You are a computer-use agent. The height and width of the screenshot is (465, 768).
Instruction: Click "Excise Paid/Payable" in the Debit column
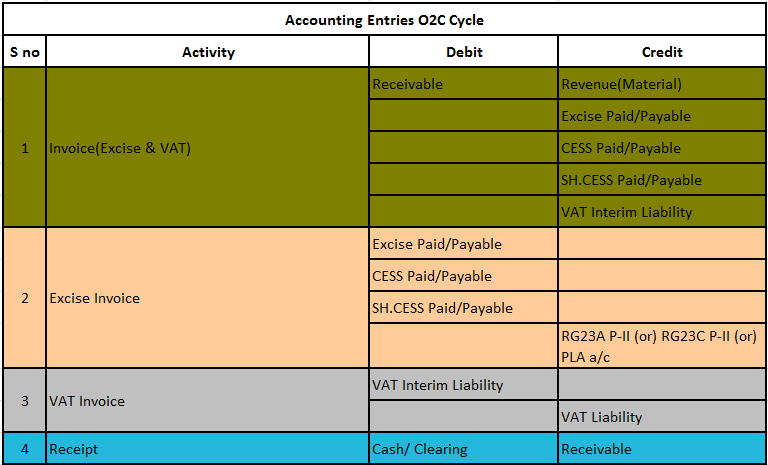click(x=463, y=244)
